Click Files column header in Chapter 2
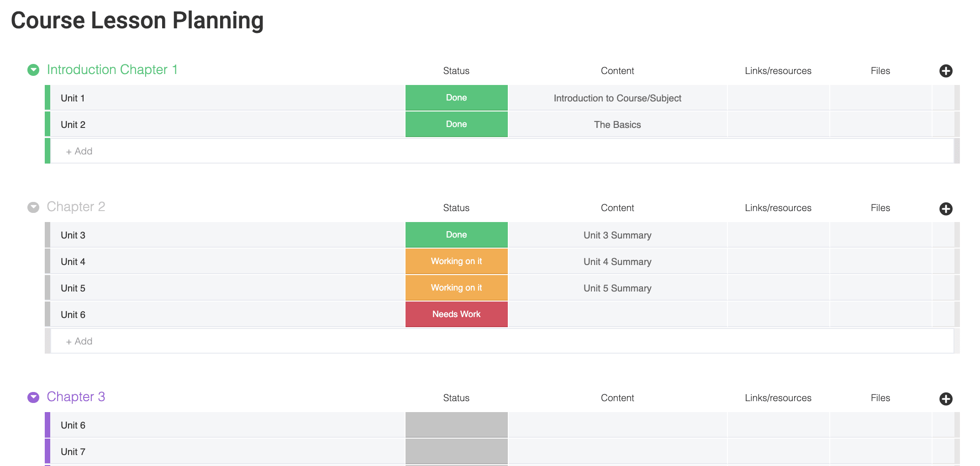Screen dimensions: 980x466 880,208
